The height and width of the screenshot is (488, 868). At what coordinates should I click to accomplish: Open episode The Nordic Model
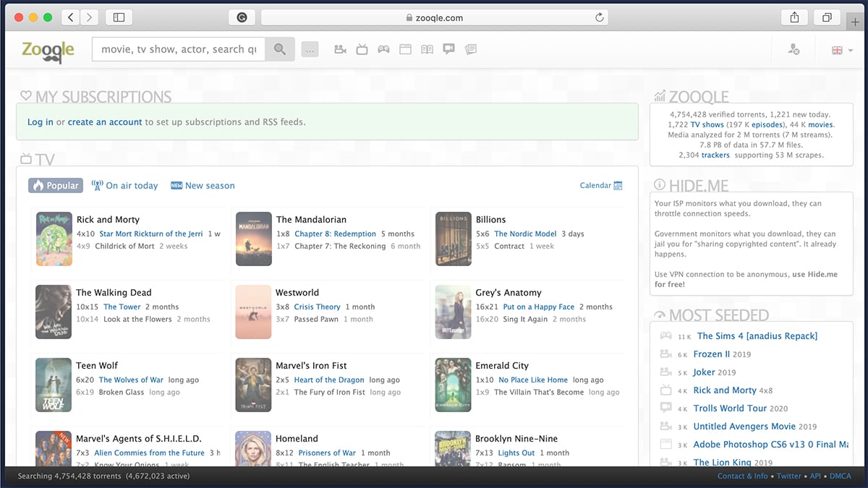click(525, 234)
